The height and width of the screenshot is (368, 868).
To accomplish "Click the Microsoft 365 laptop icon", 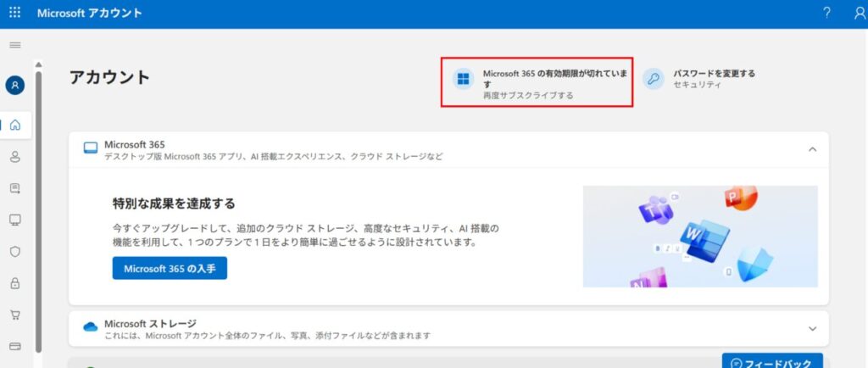I will [x=90, y=148].
